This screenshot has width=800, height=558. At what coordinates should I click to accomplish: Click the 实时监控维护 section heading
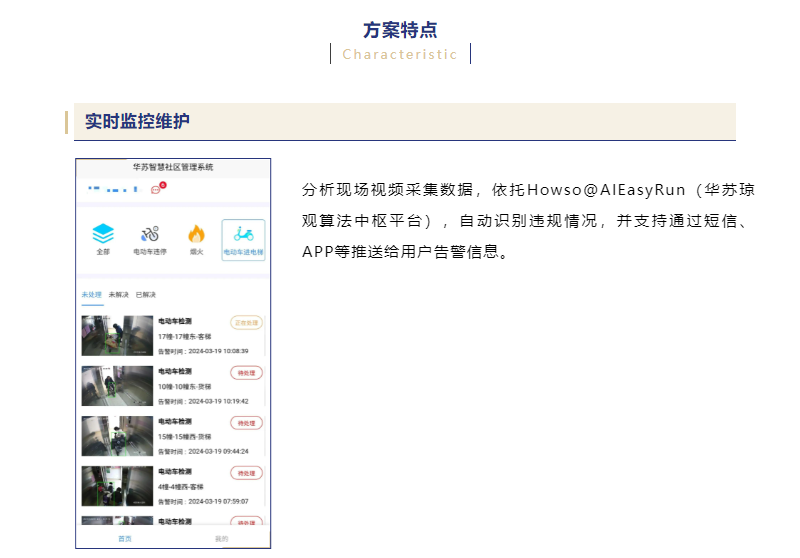137,122
